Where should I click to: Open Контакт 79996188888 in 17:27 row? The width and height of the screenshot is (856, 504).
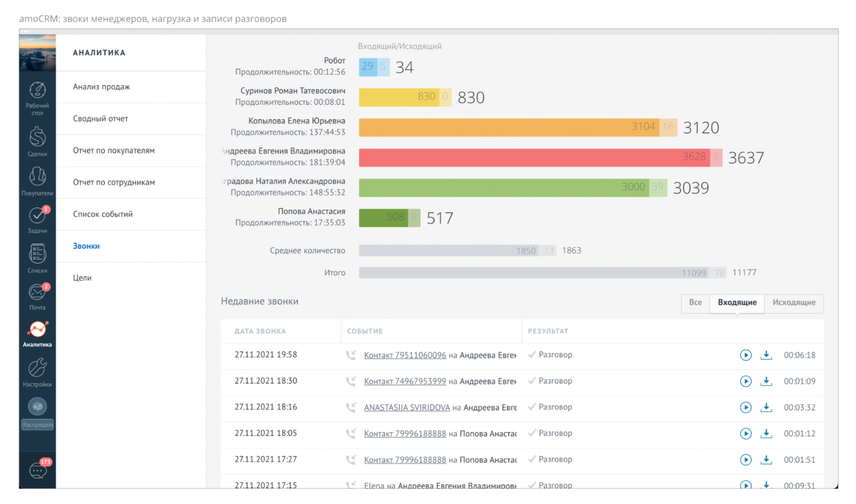(405, 460)
